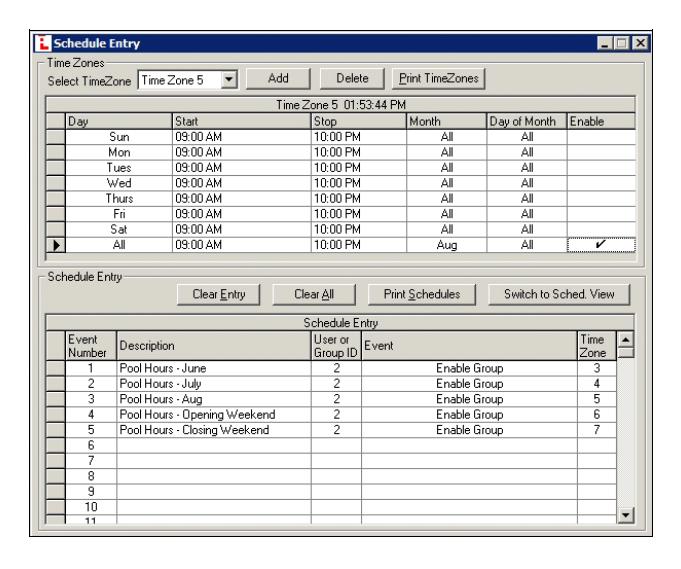Select row header for event 7
The height and width of the screenshot is (569, 681).
tap(56, 460)
